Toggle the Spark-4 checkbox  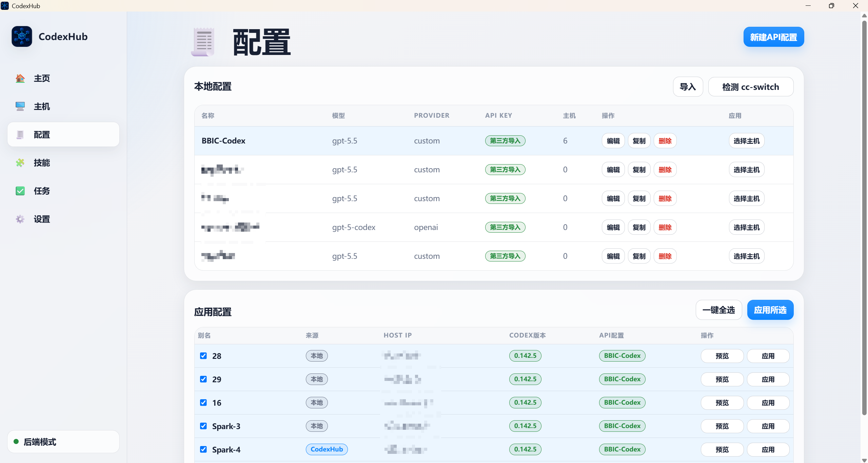(203, 449)
